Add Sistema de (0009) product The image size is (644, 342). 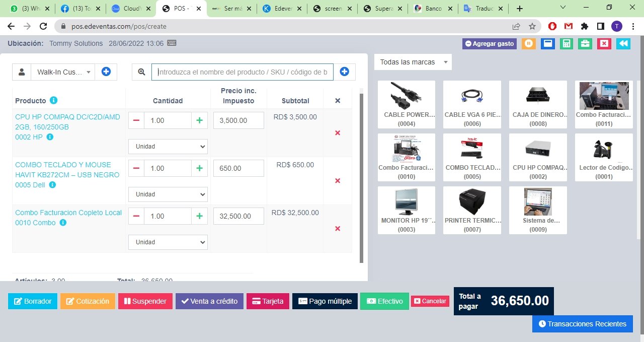538,211
